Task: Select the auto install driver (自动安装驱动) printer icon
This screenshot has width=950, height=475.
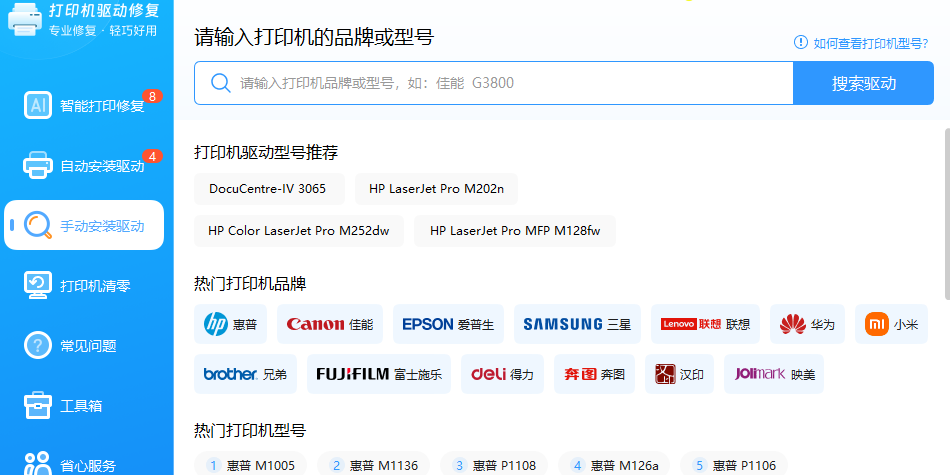Action: tap(38, 166)
